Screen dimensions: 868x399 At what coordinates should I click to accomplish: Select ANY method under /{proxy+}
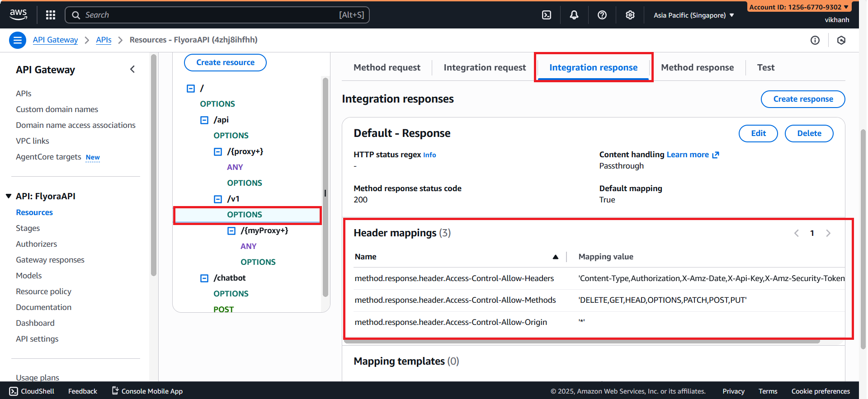coord(235,167)
